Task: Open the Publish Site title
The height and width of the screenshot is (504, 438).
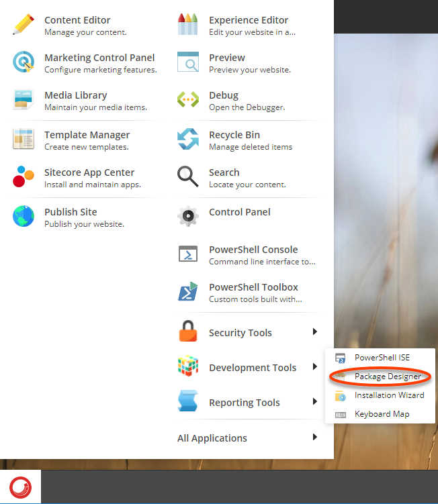Action: [x=71, y=212]
